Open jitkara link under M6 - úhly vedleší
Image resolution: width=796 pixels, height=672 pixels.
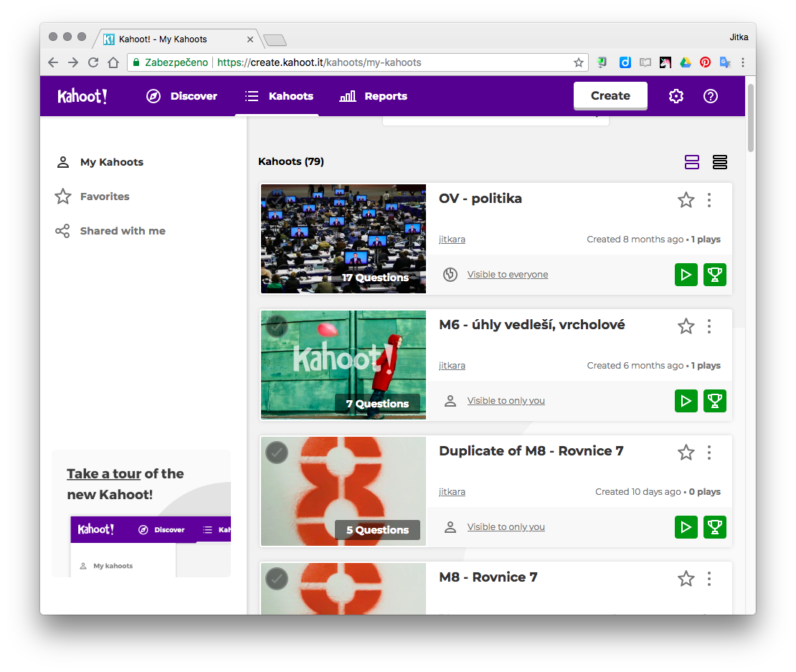click(x=452, y=366)
